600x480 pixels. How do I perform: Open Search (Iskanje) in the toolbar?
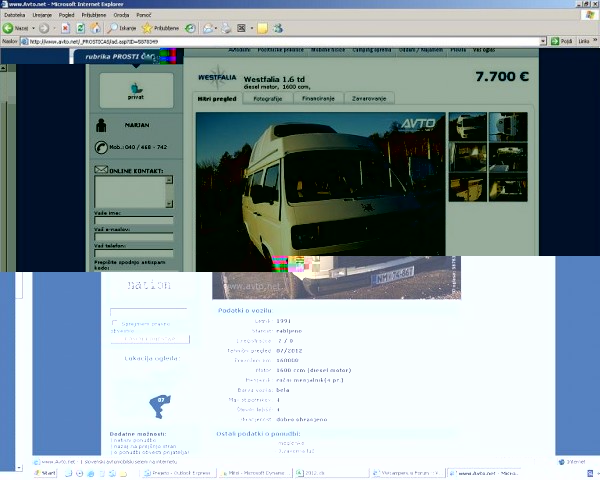click(118, 28)
